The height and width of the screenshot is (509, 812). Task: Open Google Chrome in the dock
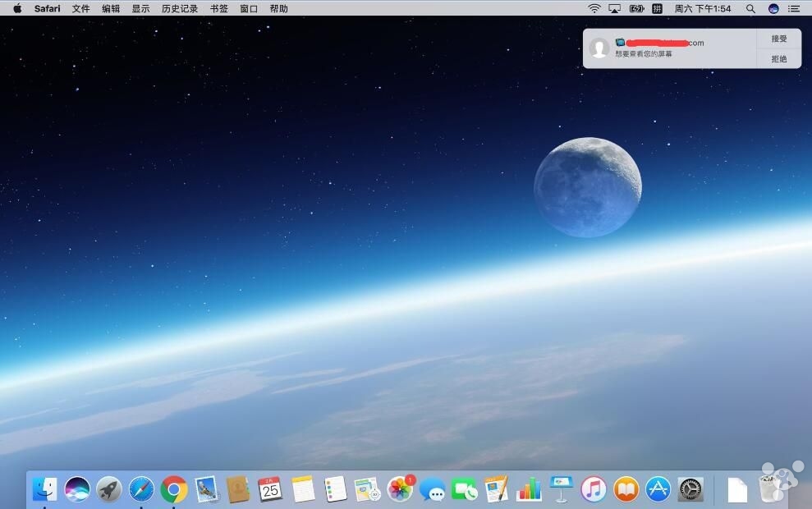pyautogui.click(x=174, y=489)
